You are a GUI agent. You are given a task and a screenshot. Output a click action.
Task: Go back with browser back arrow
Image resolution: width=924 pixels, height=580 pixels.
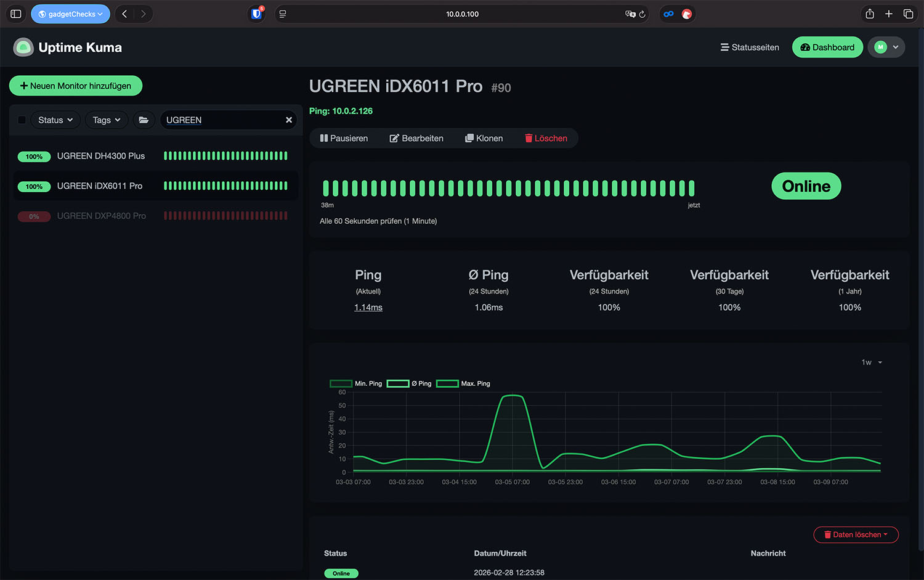pyautogui.click(x=124, y=14)
